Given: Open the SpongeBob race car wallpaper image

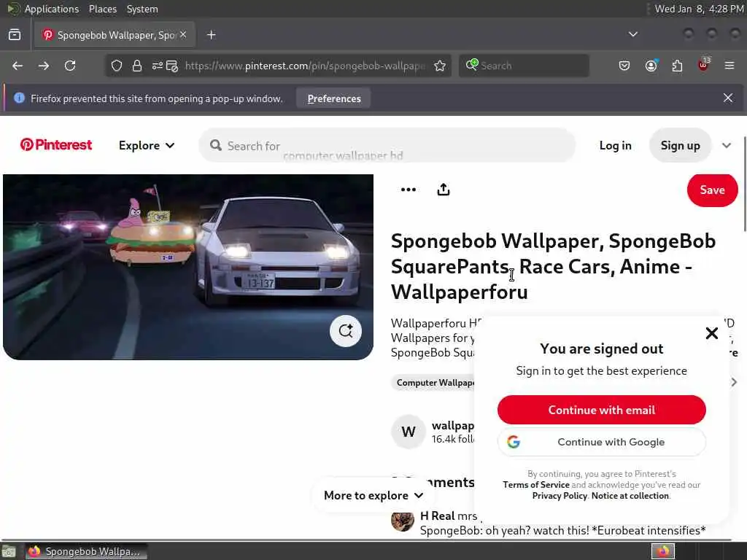Looking at the screenshot, I should [x=187, y=267].
